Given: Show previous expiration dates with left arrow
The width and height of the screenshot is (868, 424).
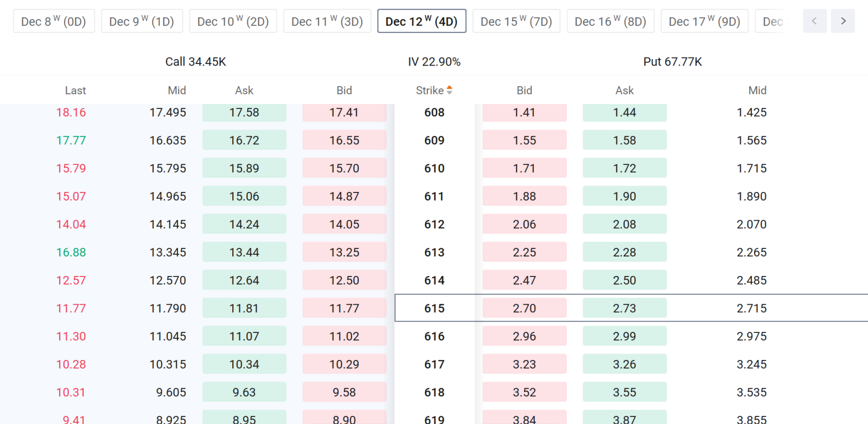Looking at the screenshot, I should click(814, 21).
